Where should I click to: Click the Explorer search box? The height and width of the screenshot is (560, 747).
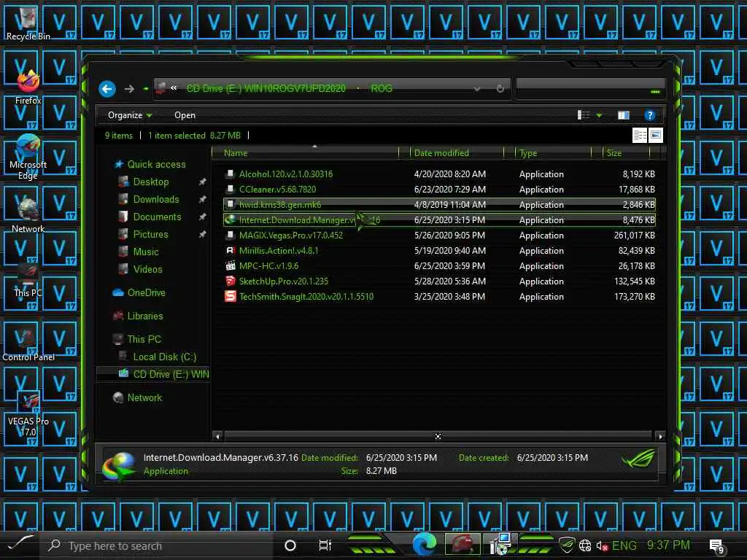click(x=591, y=88)
